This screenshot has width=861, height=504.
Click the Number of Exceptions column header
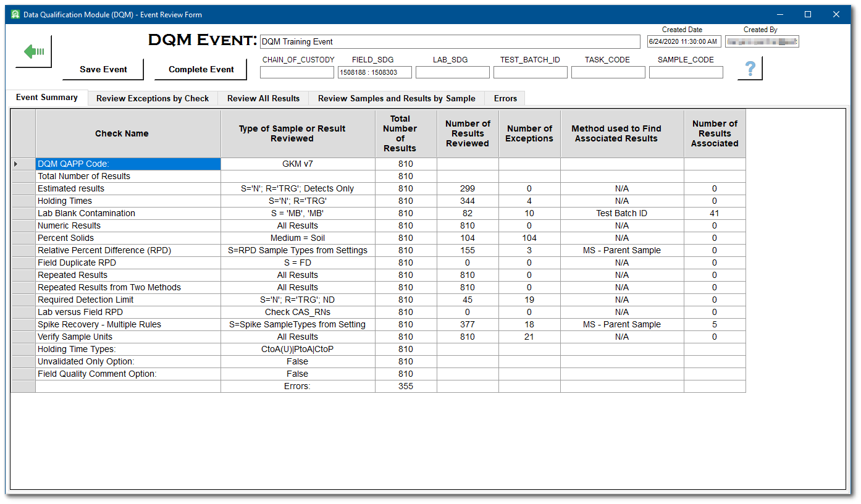point(529,133)
